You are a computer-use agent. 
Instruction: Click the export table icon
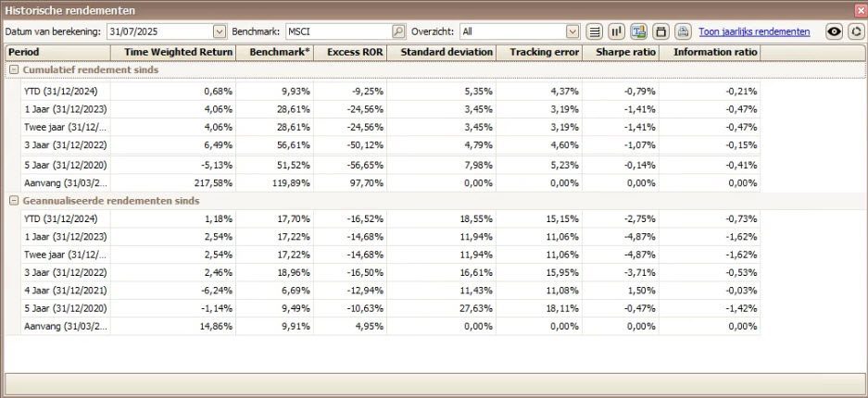639,31
